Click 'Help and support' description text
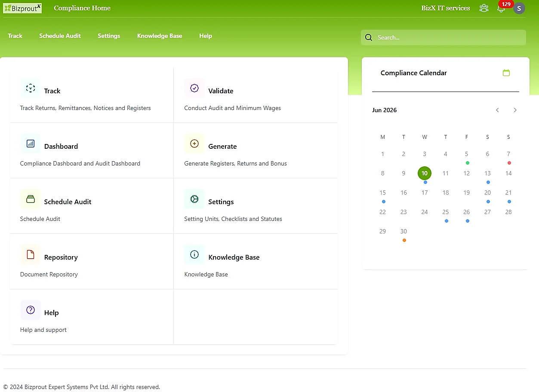 coord(43,330)
